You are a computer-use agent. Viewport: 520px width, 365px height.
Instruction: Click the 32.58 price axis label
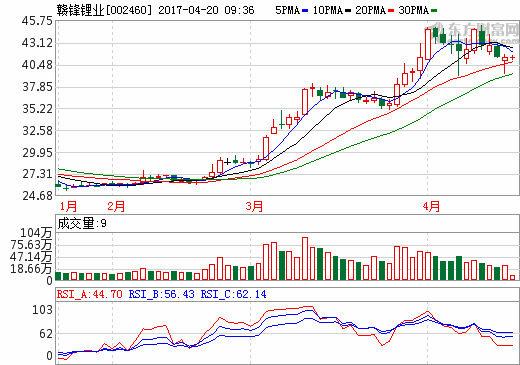click(37, 130)
